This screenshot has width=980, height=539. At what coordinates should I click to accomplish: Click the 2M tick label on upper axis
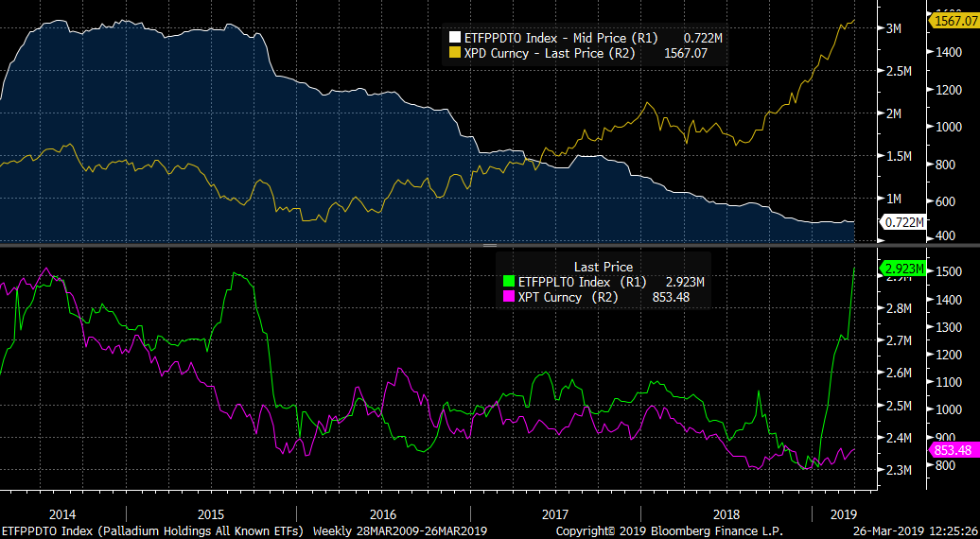coord(893,113)
